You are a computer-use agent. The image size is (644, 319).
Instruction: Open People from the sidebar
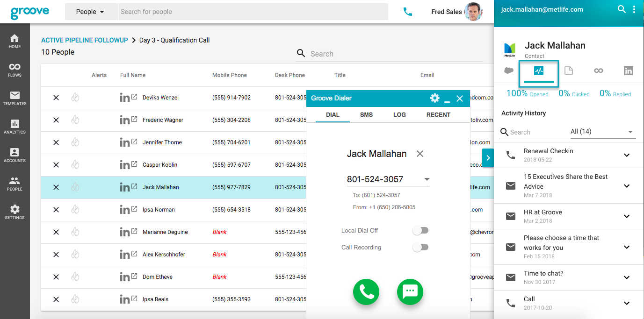click(x=14, y=184)
